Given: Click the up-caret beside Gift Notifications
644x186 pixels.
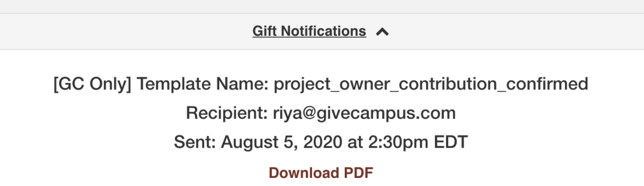Looking at the screenshot, I should click(382, 32).
